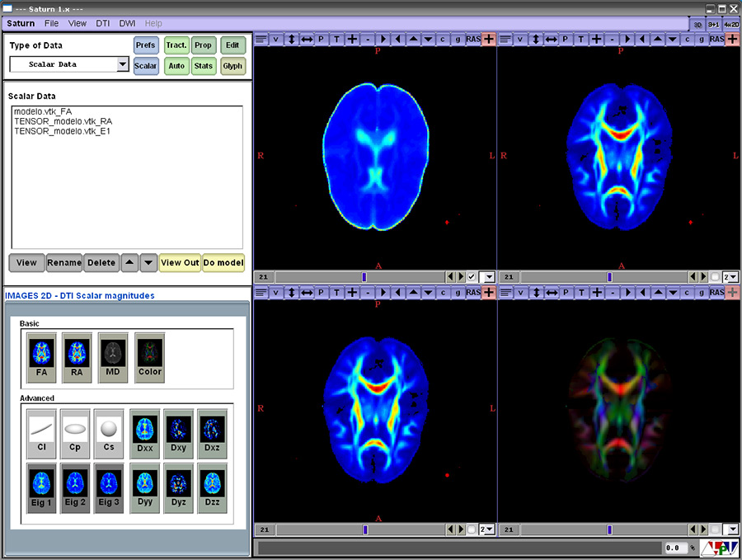Open the dropdown showing 2 in lower-left viewer
This screenshot has height=560, width=742.
pyautogui.click(x=487, y=529)
